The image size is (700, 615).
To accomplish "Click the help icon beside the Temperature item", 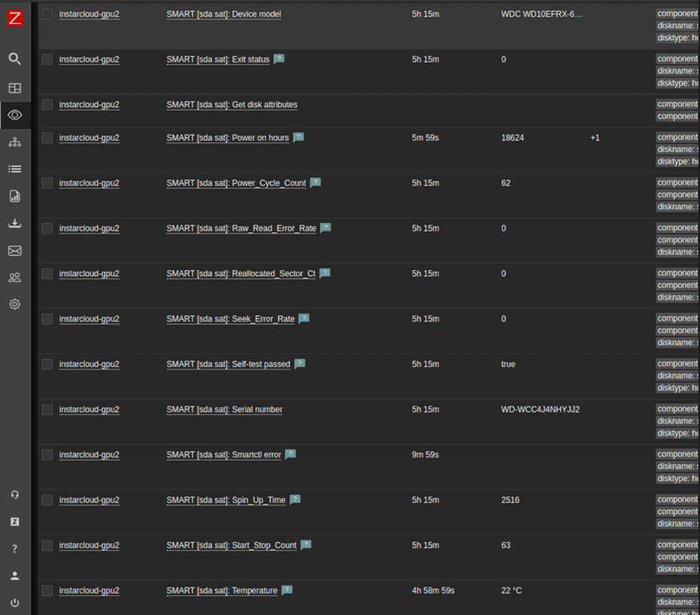I will tap(287, 590).
